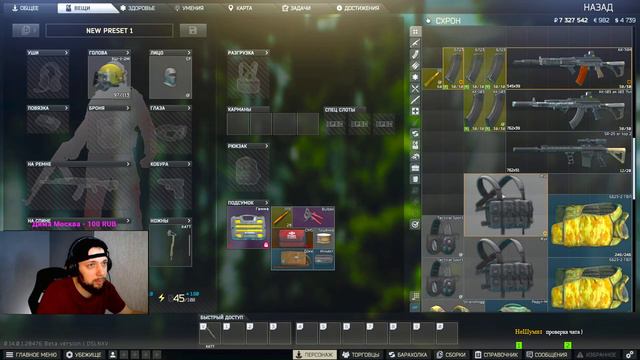Open the СПРАВОЧНИК handbook
Viewport: 640px width, 360px height.
tap(496, 355)
